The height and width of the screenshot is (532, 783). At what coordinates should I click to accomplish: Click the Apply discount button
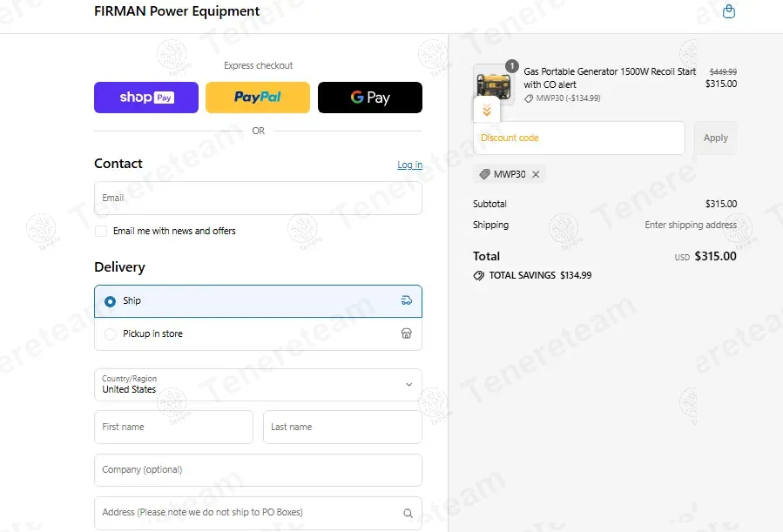point(716,138)
